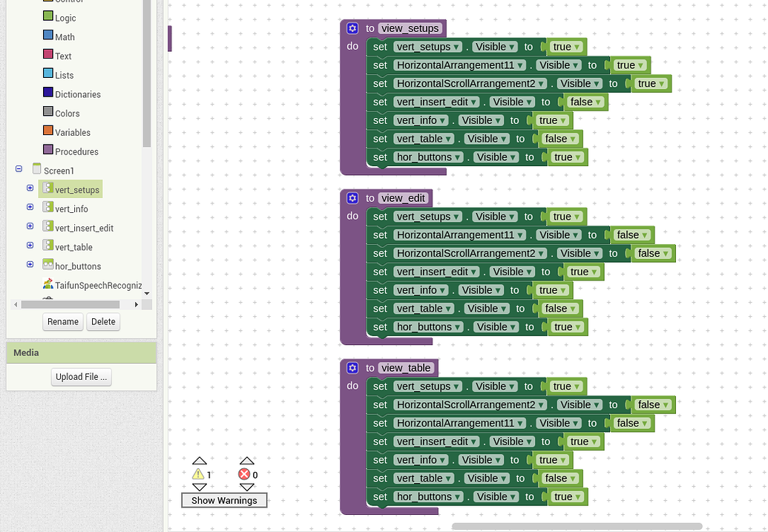This screenshot has width=768, height=532.
Task: Click the Upload File button
Action: tap(82, 377)
